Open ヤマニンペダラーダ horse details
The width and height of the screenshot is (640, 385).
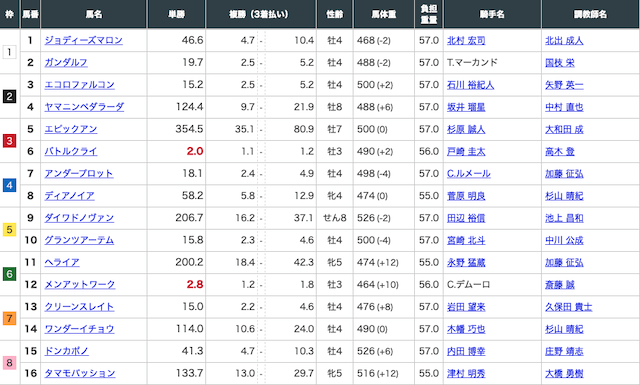point(84,107)
